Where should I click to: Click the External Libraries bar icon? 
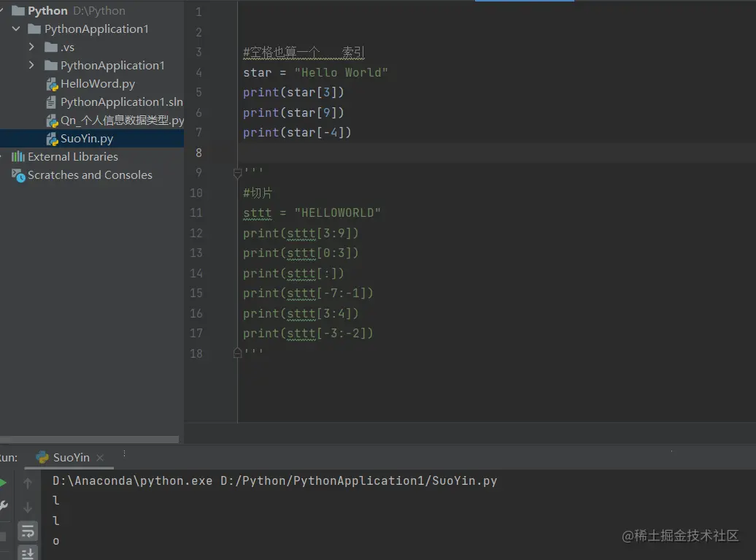(x=18, y=157)
